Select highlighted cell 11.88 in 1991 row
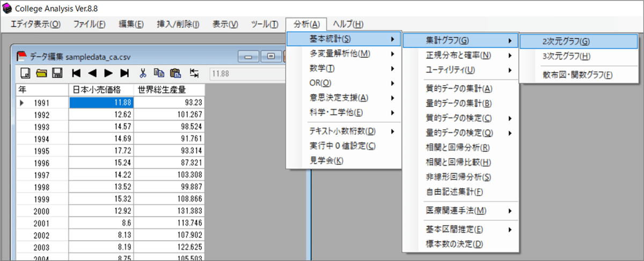This screenshot has height=261, width=644. pyautogui.click(x=101, y=102)
